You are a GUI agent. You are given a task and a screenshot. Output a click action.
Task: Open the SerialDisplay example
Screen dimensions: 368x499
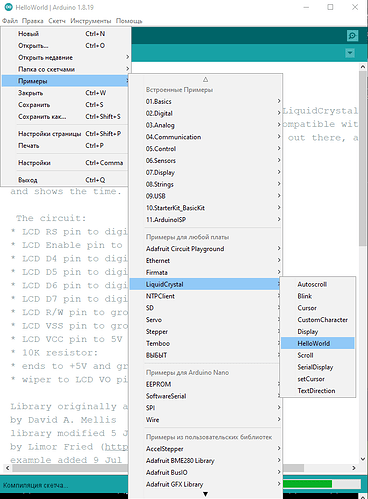point(318,367)
